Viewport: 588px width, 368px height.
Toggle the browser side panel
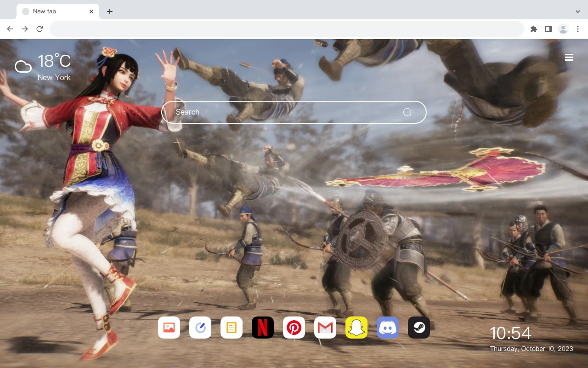click(548, 29)
